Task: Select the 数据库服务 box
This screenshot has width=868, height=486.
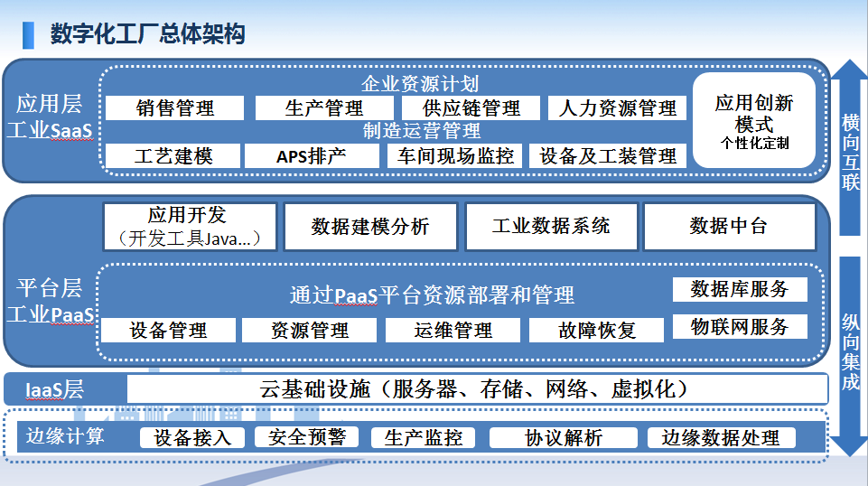Action: pos(740,289)
